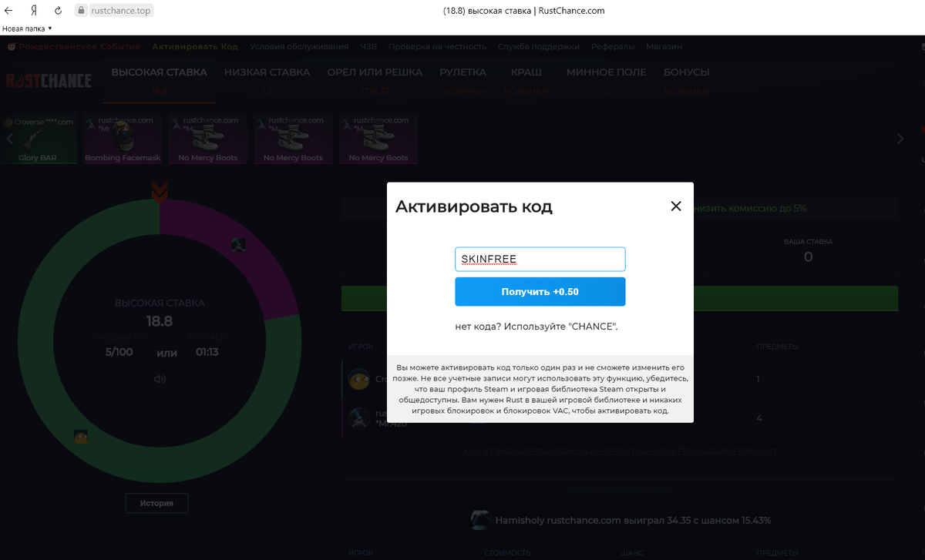Reload the page with refresh icon
The image size is (925, 560).
58,11
